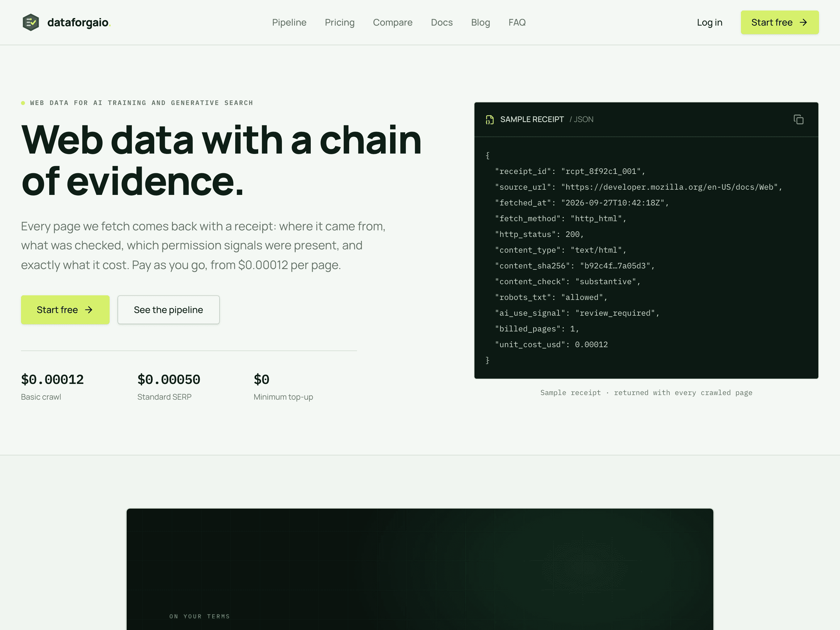Screen dimensions: 840x630
Task: Click the "content_check" line in JSON
Action: click(x=568, y=282)
